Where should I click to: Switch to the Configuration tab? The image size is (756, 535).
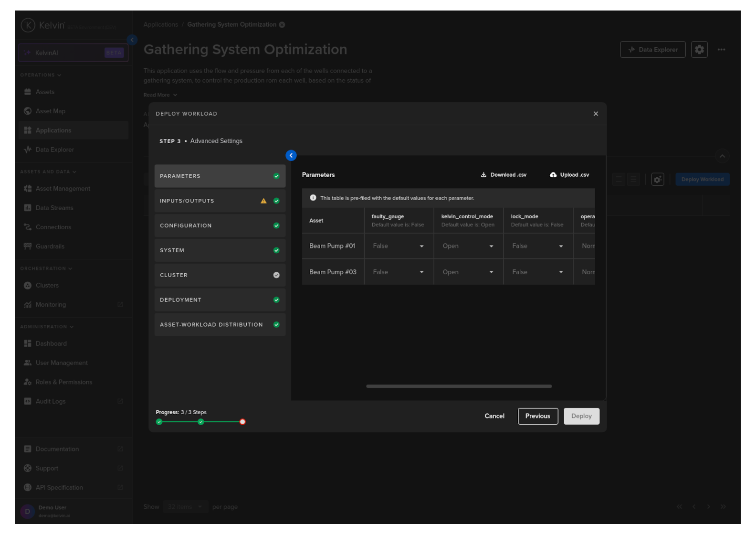pyautogui.click(x=220, y=226)
